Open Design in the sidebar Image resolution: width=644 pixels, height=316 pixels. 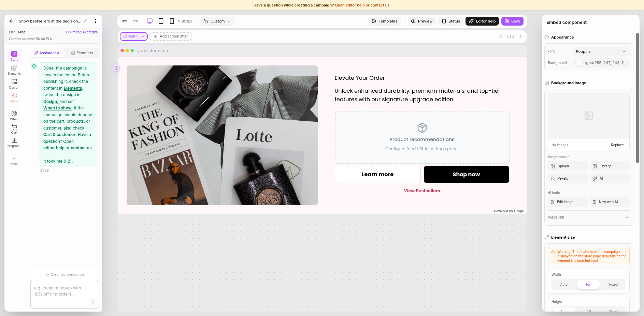[x=14, y=84]
